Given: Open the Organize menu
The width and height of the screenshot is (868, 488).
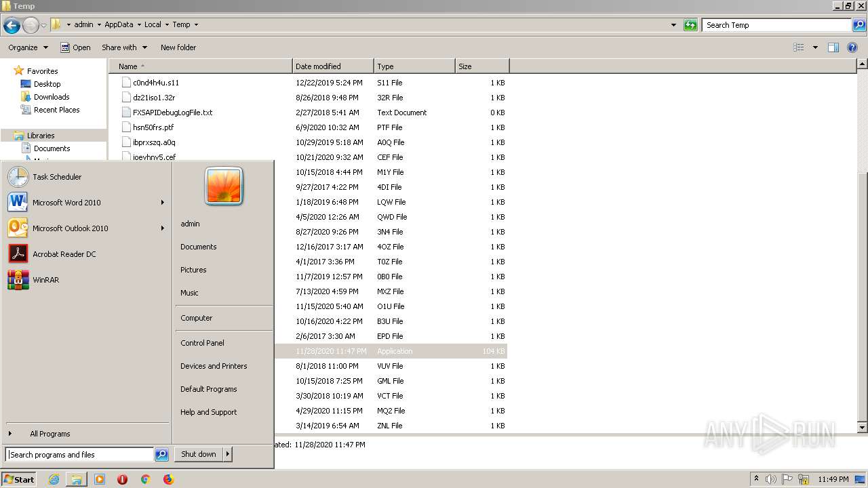Looking at the screenshot, I should click(28, 47).
